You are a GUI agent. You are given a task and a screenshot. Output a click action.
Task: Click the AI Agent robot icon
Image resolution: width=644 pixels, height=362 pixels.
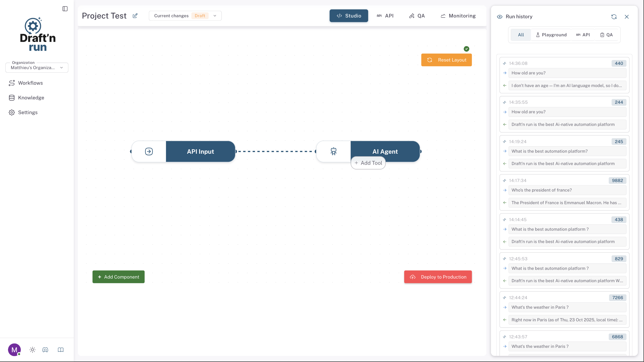coord(333,151)
